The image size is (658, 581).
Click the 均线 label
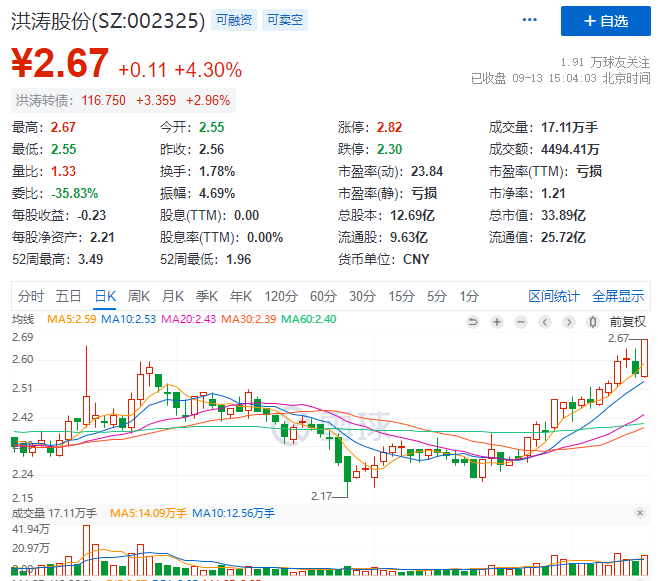23,319
